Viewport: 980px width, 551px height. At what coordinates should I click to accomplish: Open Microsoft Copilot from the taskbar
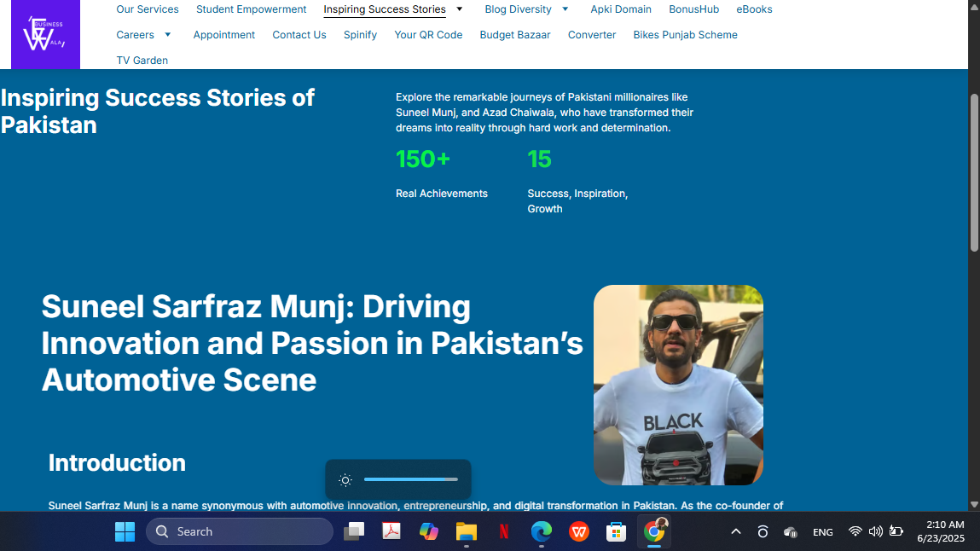(429, 531)
